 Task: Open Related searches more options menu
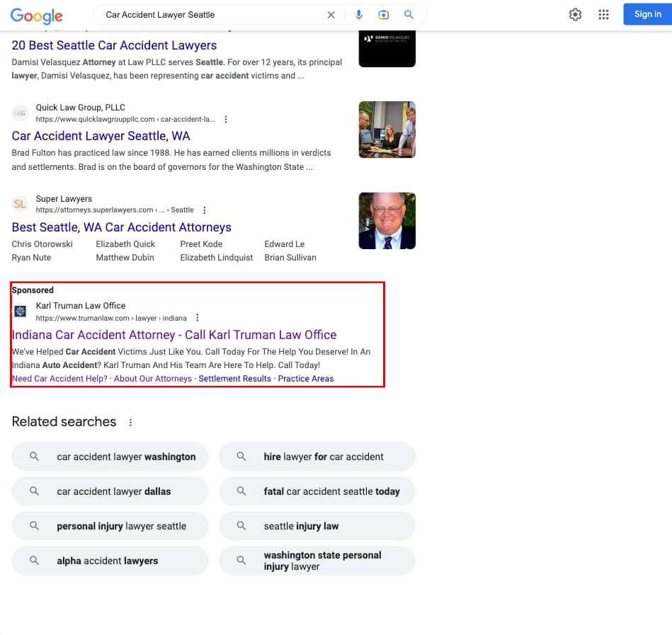click(x=131, y=423)
